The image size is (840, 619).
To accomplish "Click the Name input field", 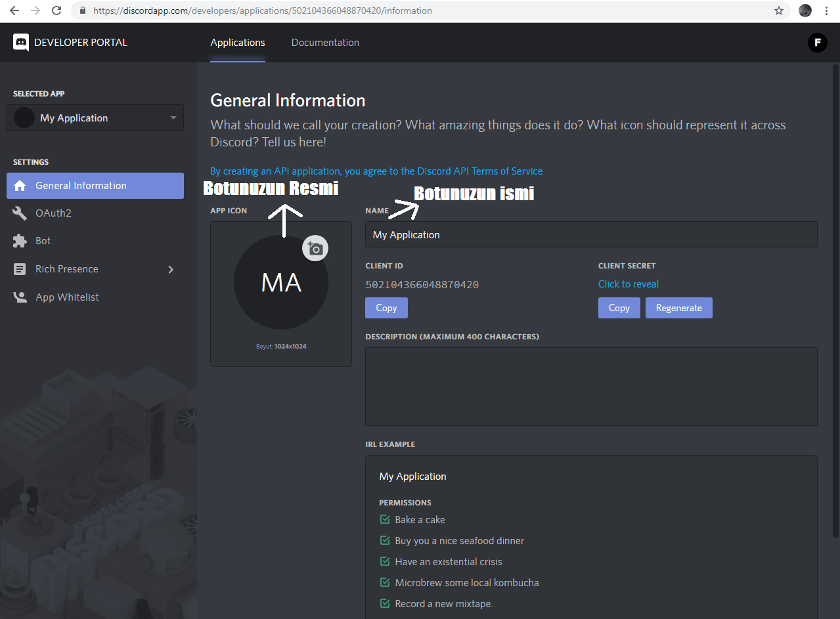I will point(591,234).
